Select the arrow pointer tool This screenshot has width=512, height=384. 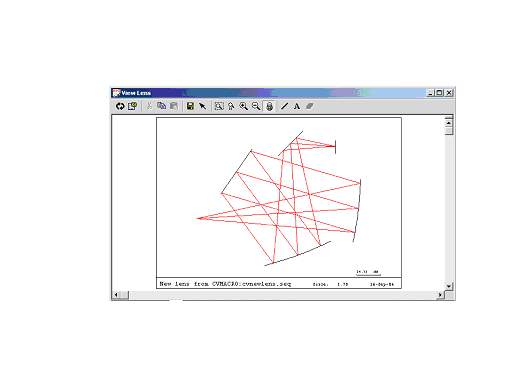coord(202,106)
